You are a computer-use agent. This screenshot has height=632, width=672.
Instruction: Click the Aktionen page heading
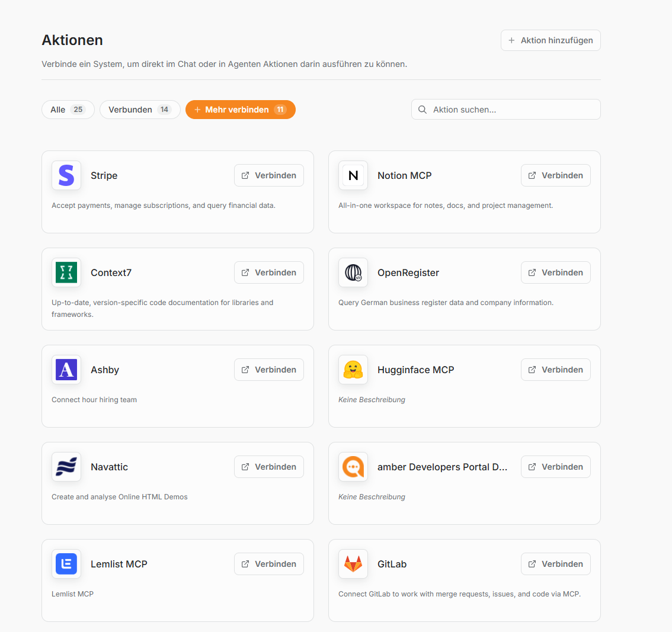coord(72,40)
